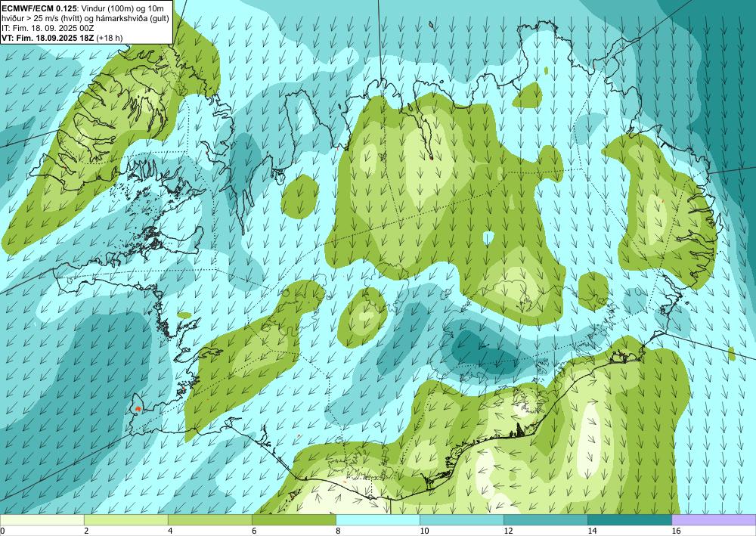Click the legend value label 6
Screen dimensions: 756x536
click(x=254, y=531)
